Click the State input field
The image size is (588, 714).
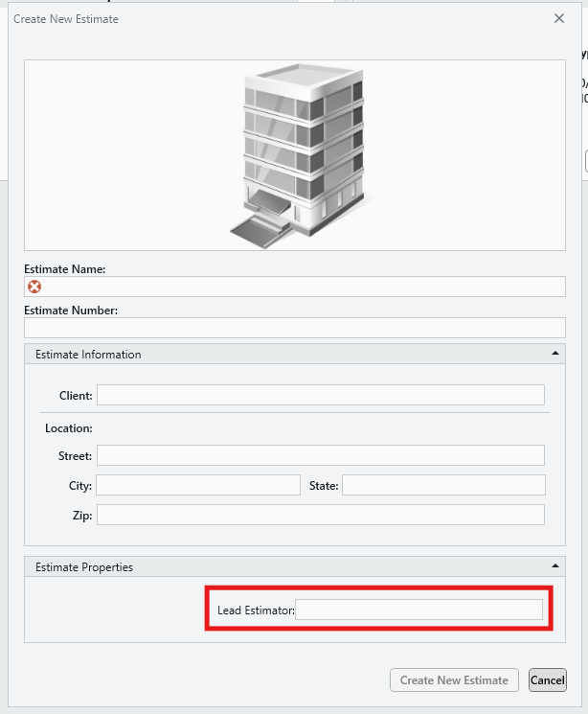pyautogui.click(x=443, y=486)
